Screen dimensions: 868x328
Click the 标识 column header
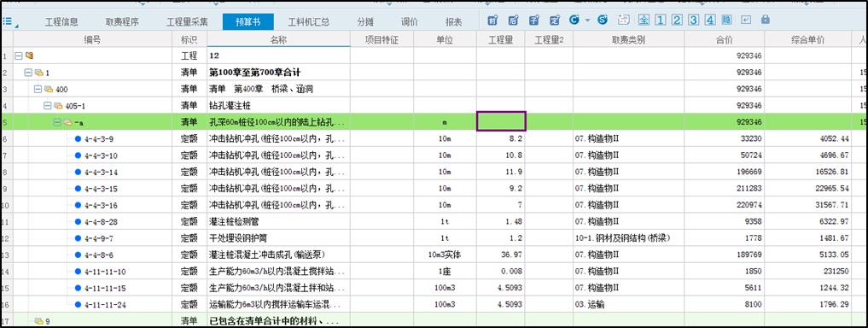click(x=189, y=40)
